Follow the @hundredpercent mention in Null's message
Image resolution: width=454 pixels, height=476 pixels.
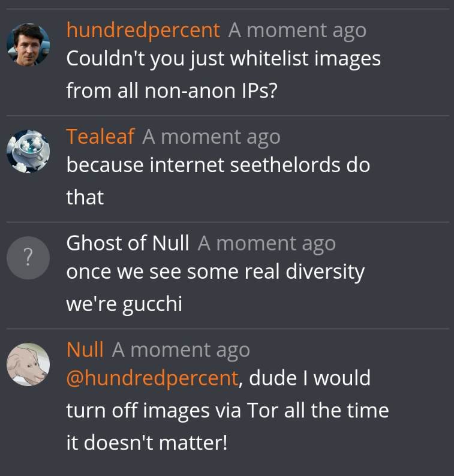152,379
